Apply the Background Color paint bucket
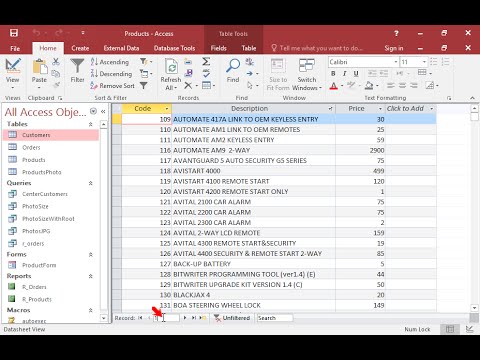Viewport: 480px width, 360px height. pyautogui.click(x=369, y=86)
